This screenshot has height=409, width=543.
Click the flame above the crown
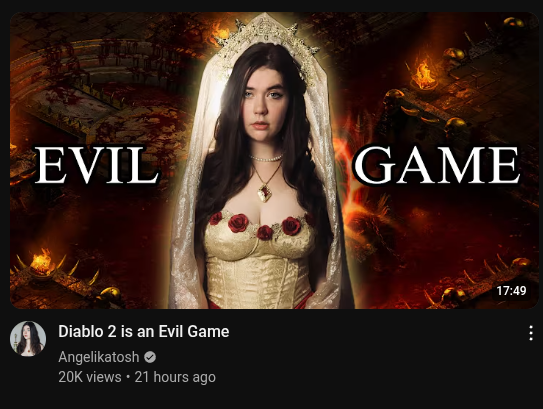(x=220, y=32)
